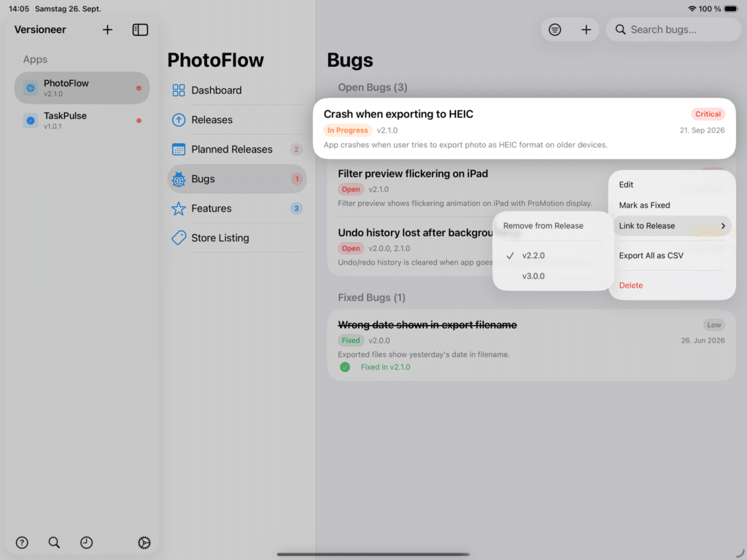Open Store Listing section
747x560 pixels.
point(237,238)
